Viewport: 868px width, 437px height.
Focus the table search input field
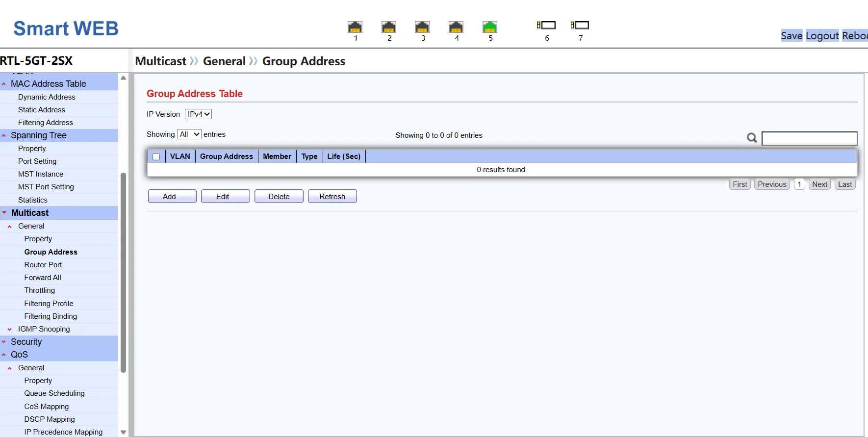coord(809,138)
